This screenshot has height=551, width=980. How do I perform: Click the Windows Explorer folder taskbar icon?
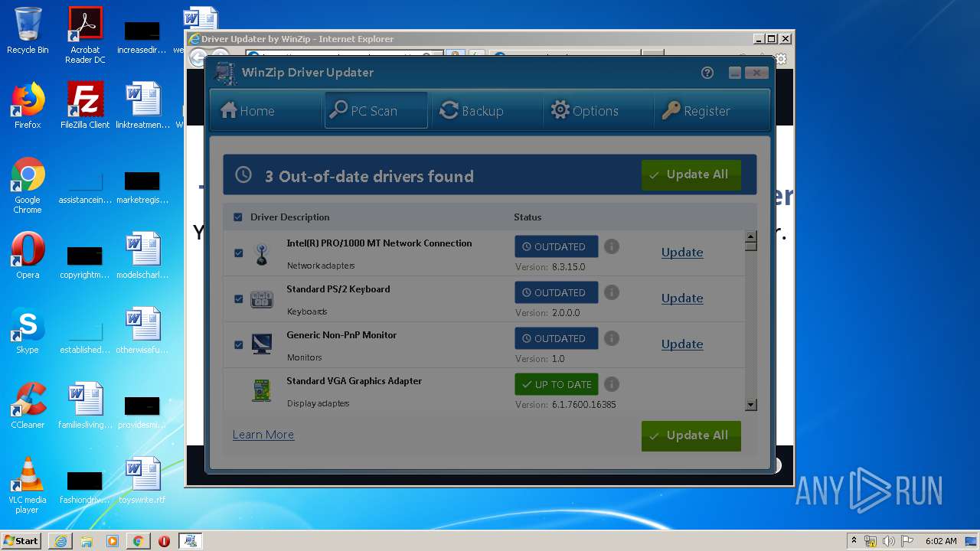pyautogui.click(x=87, y=541)
